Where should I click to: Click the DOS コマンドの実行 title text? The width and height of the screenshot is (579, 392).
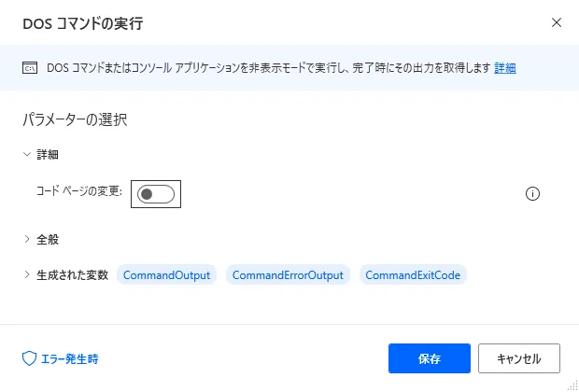point(83,21)
